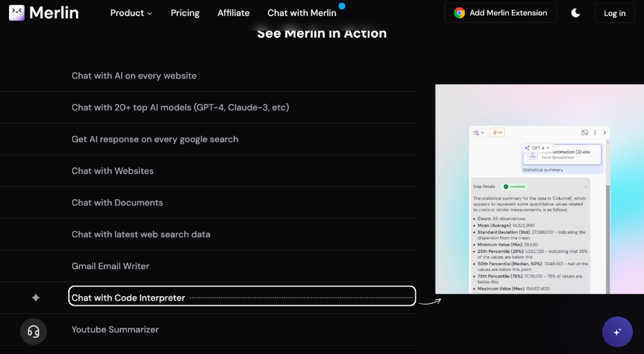The image size is (644, 354).
Task: Expand the Product dropdown menu
Action: point(131,13)
